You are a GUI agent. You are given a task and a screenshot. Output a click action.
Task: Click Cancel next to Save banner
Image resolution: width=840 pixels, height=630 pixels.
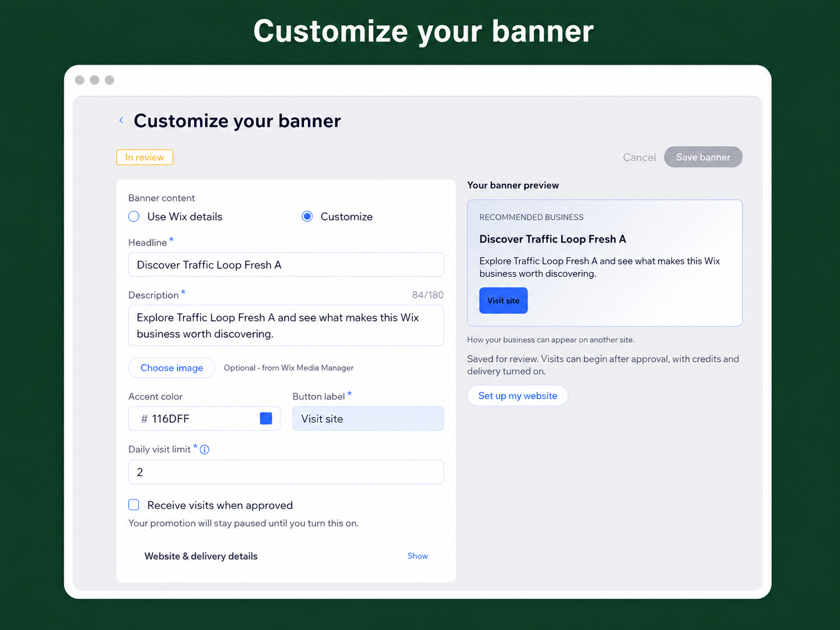tap(639, 157)
